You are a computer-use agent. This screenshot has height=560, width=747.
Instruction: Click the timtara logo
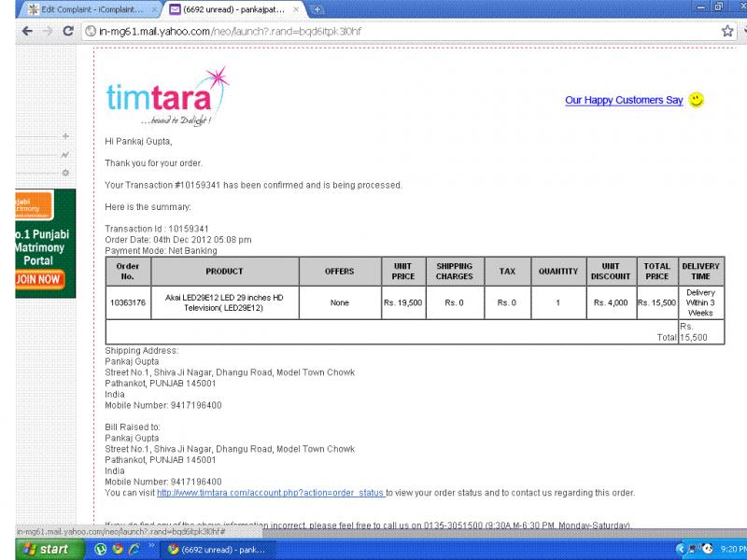coord(167,97)
